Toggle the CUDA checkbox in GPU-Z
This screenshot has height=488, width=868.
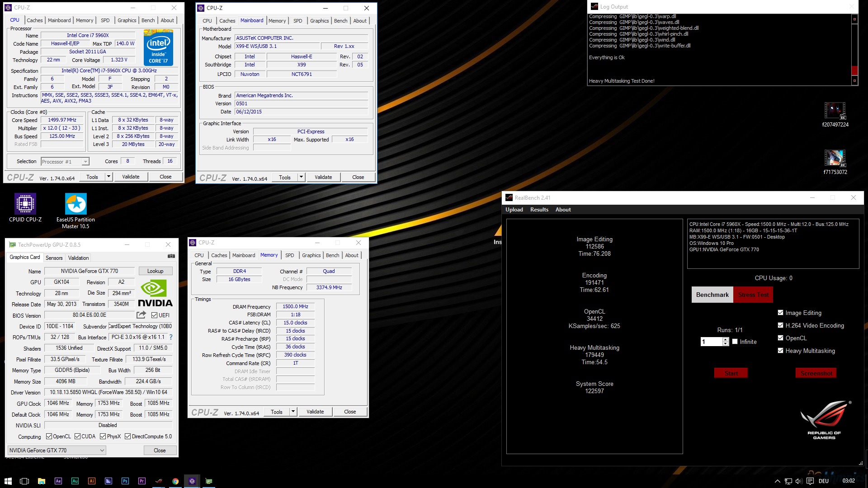tap(77, 436)
